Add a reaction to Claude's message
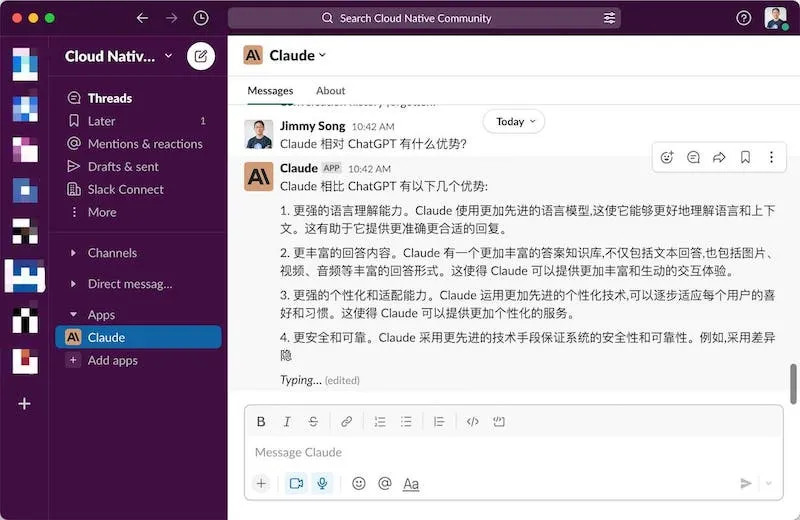 coord(667,157)
